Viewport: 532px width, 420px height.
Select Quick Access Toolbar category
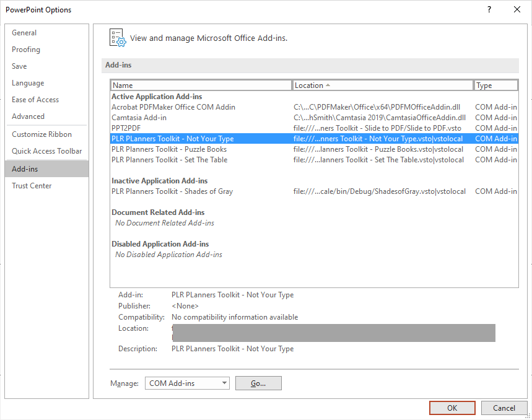tap(46, 151)
